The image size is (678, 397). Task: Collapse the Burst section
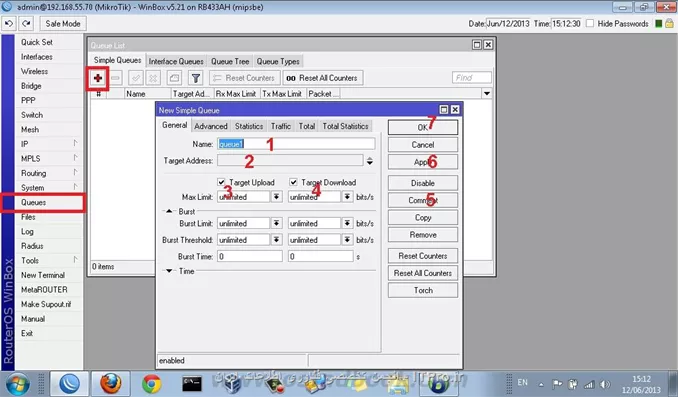[x=169, y=211]
